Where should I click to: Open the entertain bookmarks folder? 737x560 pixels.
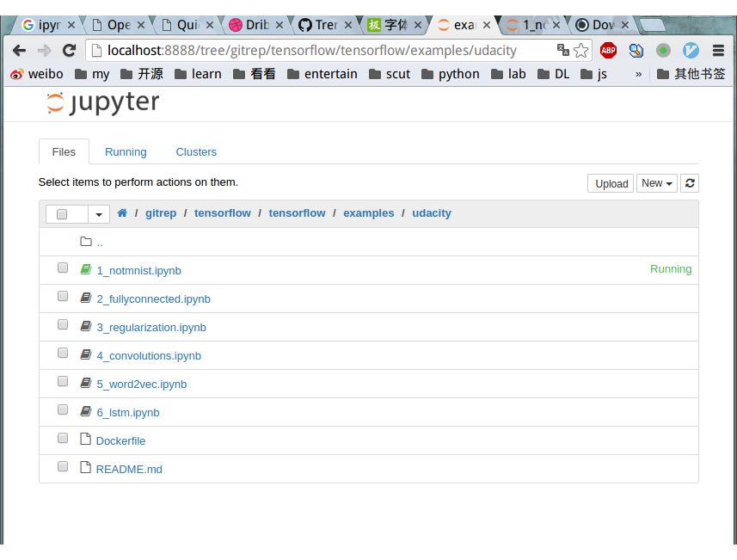tap(322, 74)
